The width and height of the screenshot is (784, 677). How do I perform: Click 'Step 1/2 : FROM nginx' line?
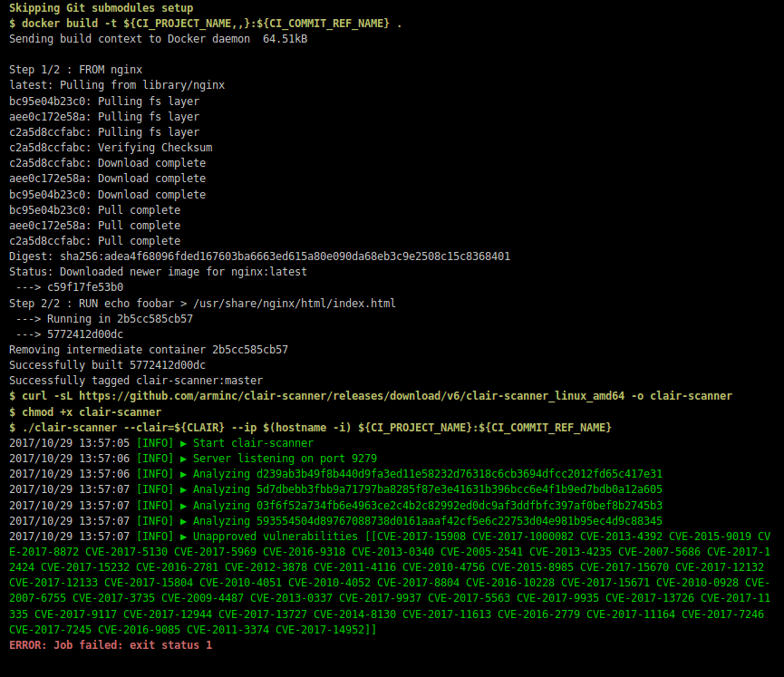75,70
